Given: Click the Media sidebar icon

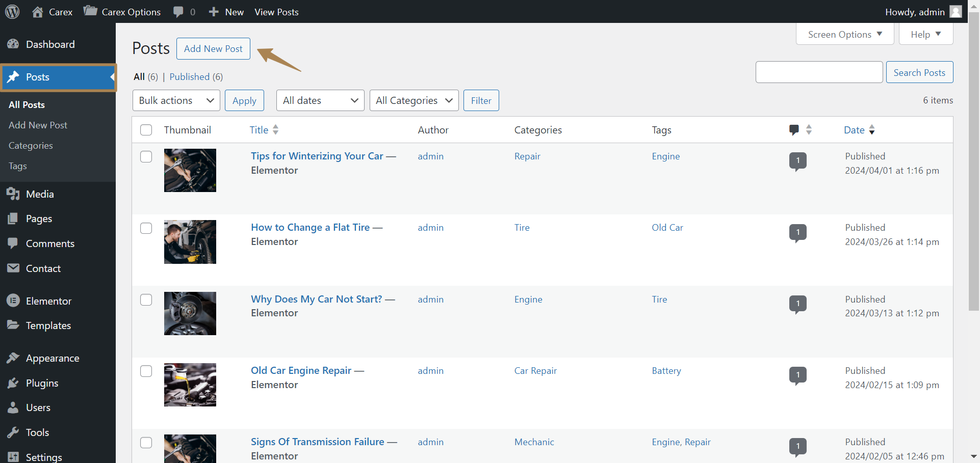Looking at the screenshot, I should coord(13,194).
